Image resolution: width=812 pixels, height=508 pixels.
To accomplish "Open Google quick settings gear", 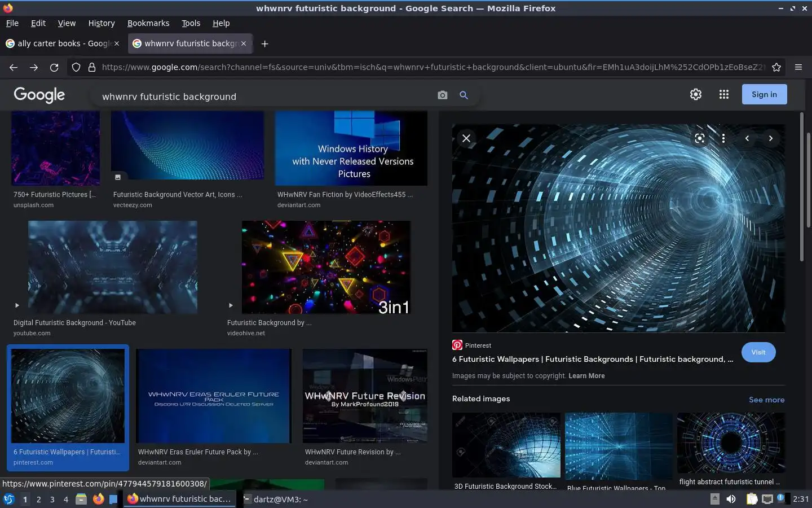I will tap(696, 94).
